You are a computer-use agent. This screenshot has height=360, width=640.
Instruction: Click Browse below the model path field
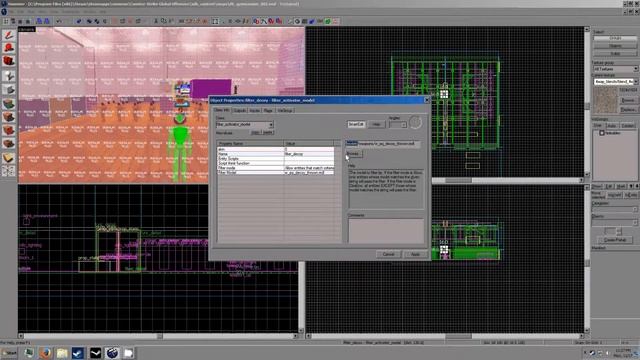point(353,154)
